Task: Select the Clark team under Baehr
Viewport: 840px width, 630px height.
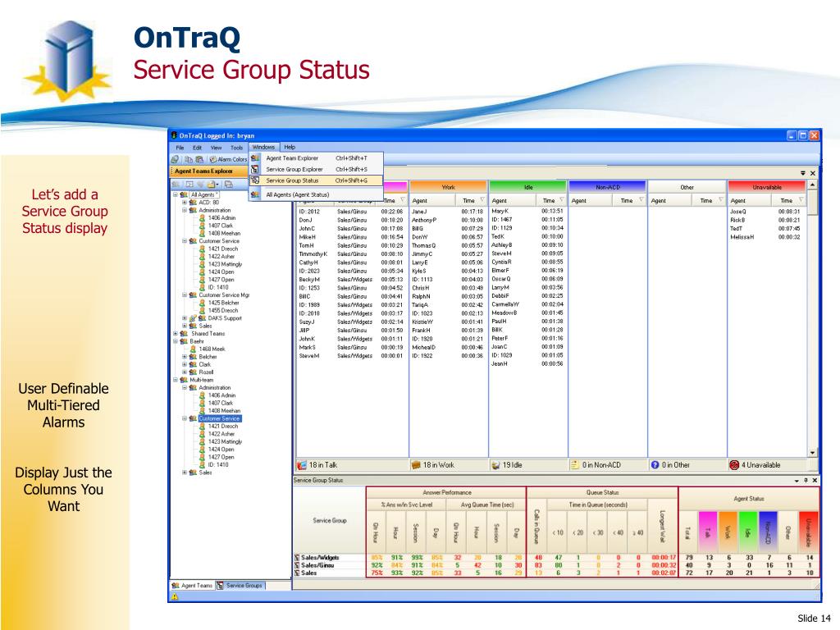Action: click(204, 364)
